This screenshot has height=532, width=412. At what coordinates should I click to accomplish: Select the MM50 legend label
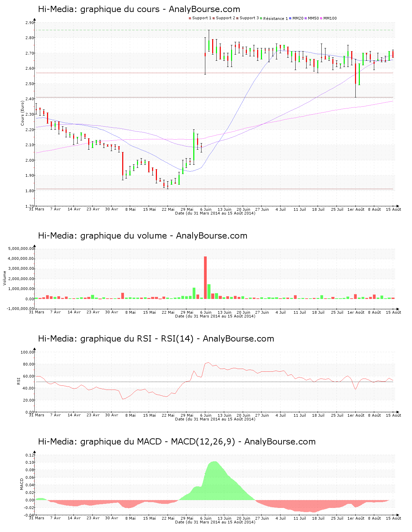point(313,18)
